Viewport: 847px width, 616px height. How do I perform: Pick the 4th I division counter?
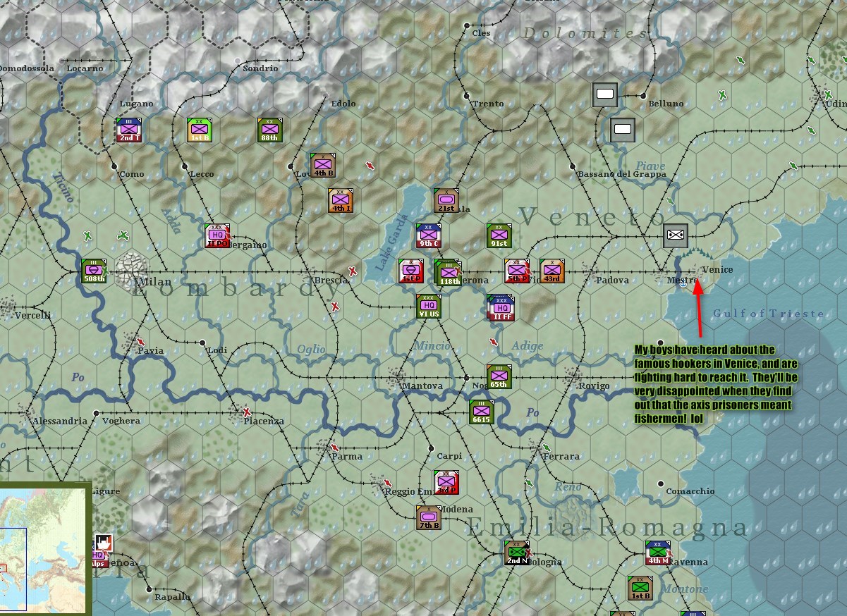click(x=341, y=200)
